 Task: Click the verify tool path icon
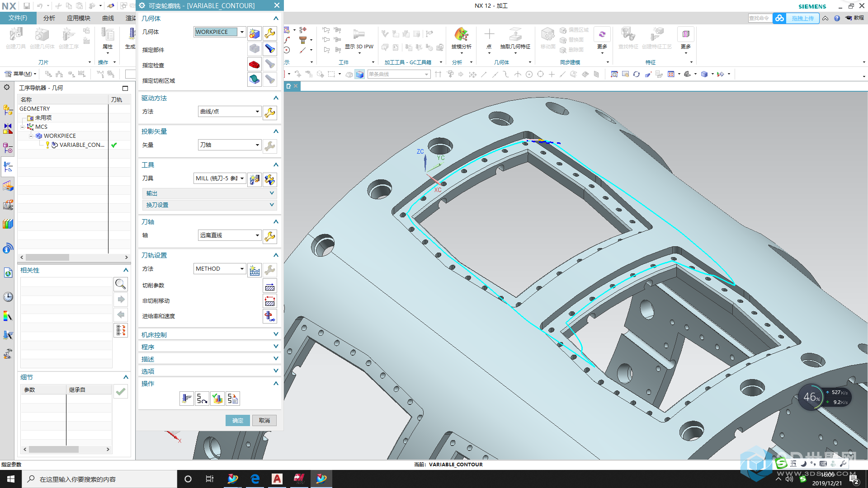coord(217,399)
